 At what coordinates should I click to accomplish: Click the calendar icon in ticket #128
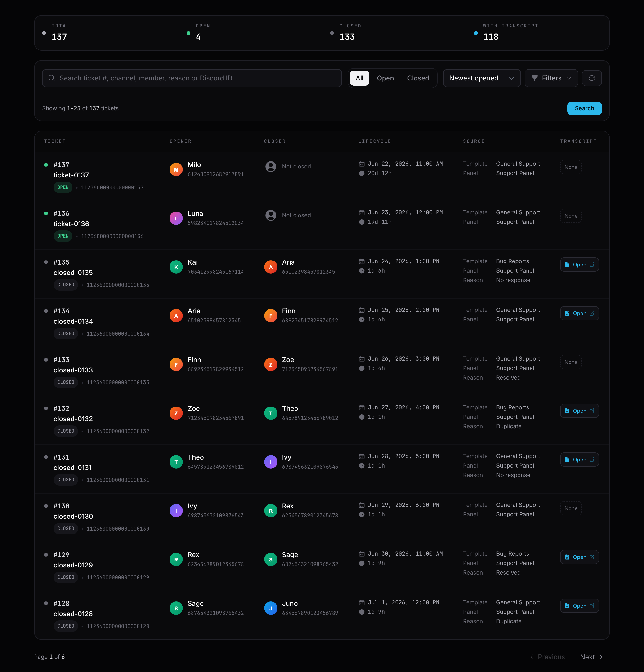coord(362,602)
